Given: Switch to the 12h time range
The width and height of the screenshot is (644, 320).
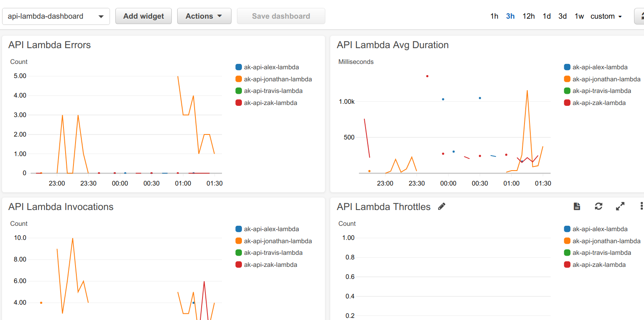Looking at the screenshot, I should pyautogui.click(x=529, y=16).
